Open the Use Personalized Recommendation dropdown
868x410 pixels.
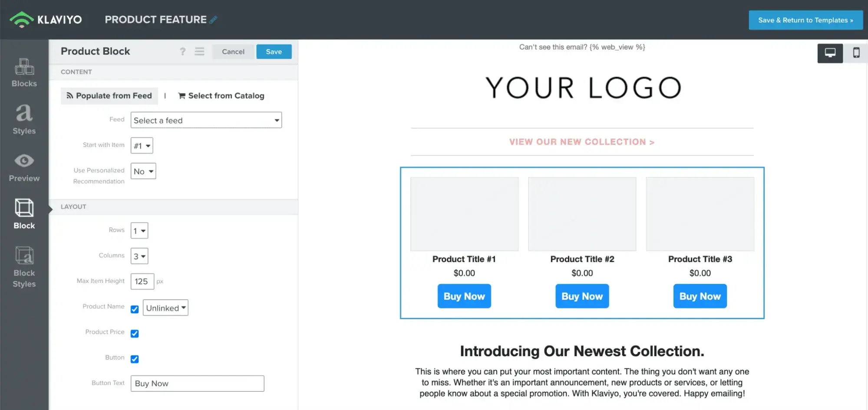click(x=143, y=171)
